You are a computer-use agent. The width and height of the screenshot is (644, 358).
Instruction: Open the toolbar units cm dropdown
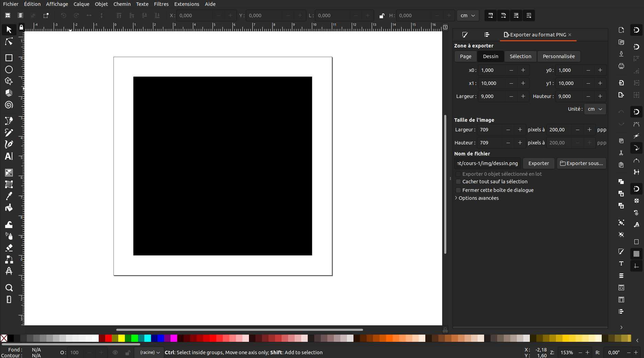click(x=468, y=16)
